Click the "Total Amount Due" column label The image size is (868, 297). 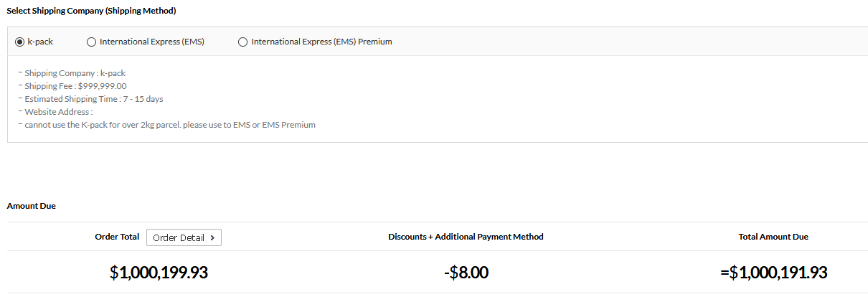[x=773, y=237]
